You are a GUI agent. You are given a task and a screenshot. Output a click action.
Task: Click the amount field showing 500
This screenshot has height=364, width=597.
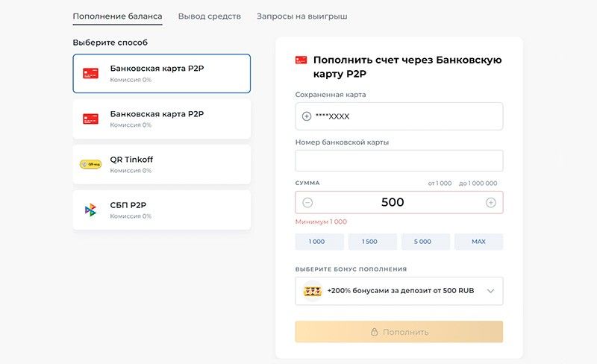pyautogui.click(x=398, y=202)
